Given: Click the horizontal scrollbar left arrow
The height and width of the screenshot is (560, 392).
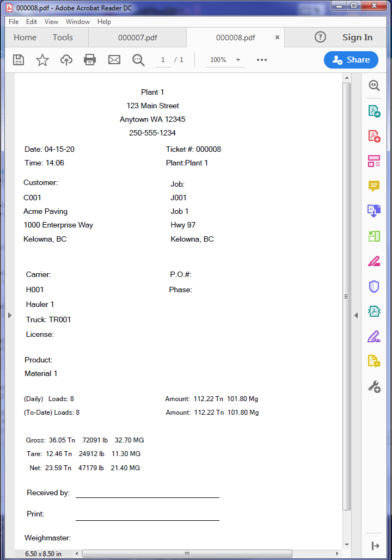Looking at the screenshot, I should [77, 553].
